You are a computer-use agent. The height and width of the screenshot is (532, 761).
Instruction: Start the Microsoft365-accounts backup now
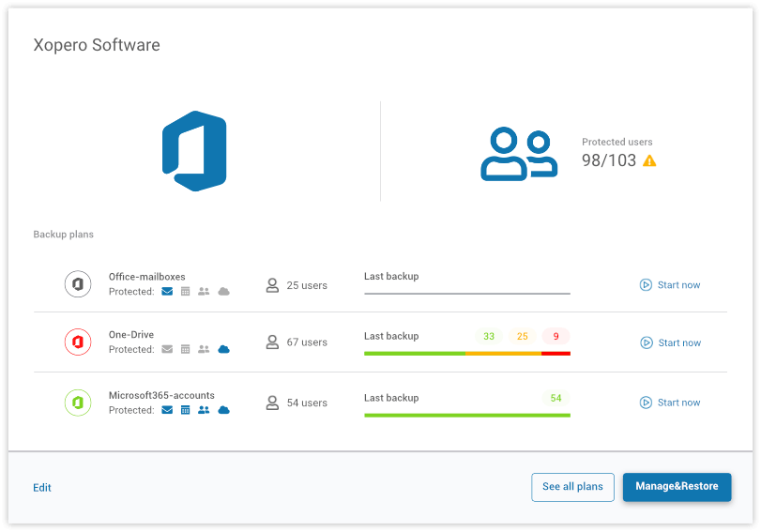click(670, 403)
